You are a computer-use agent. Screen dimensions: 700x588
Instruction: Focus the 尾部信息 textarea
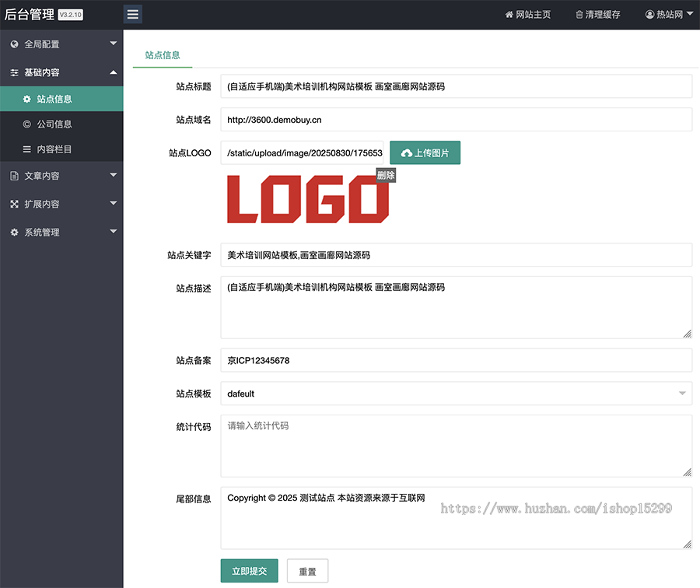(x=457, y=518)
